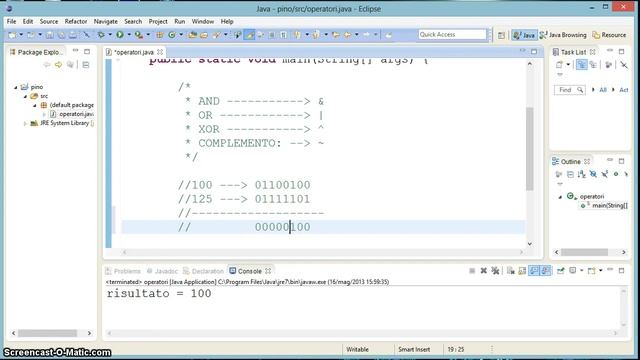640x360 pixels.
Task: Toggle the Scroll Lock icon in Console
Action: click(x=522, y=271)
